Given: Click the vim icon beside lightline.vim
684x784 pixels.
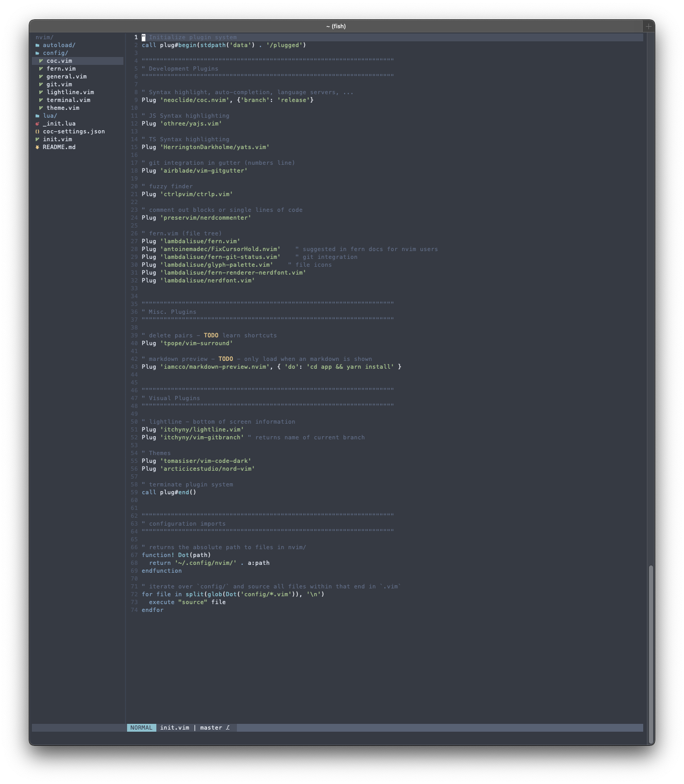Looking at the screenshot, I should tap(41, 92).
